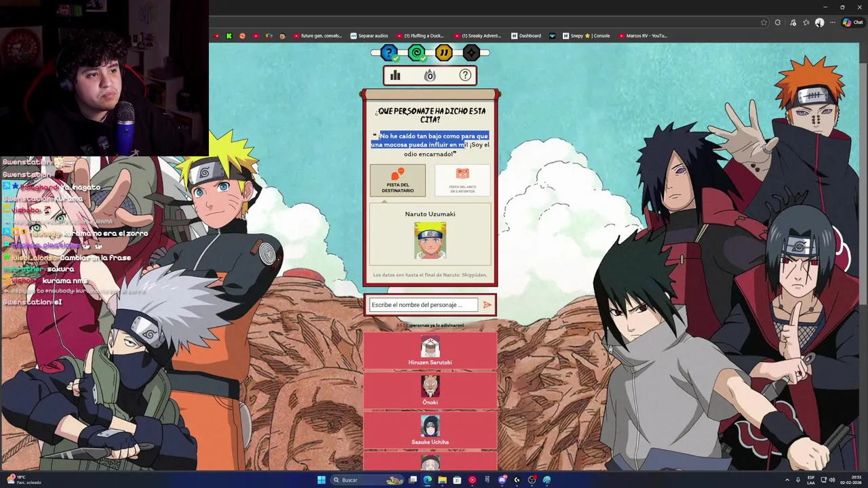
Task: Click the highlighted quote text
Action: pyautogui.click(x=430, y=140)
